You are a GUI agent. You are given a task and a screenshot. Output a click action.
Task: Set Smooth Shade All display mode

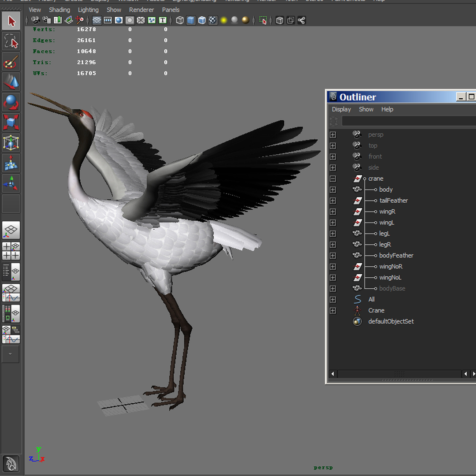pos(191,20)
